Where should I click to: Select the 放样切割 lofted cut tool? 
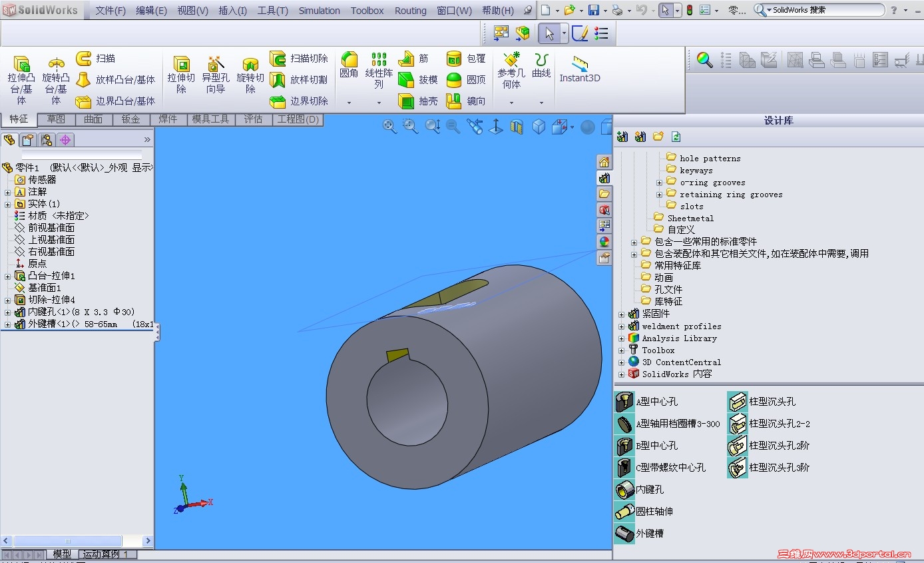click(x=299, y=80)
